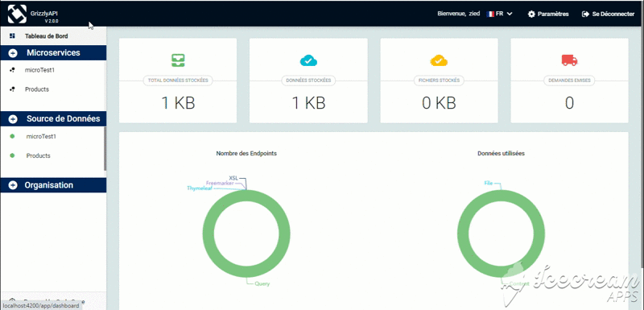
Task: Select Products under Microservices
Action: tap(37, 89)
